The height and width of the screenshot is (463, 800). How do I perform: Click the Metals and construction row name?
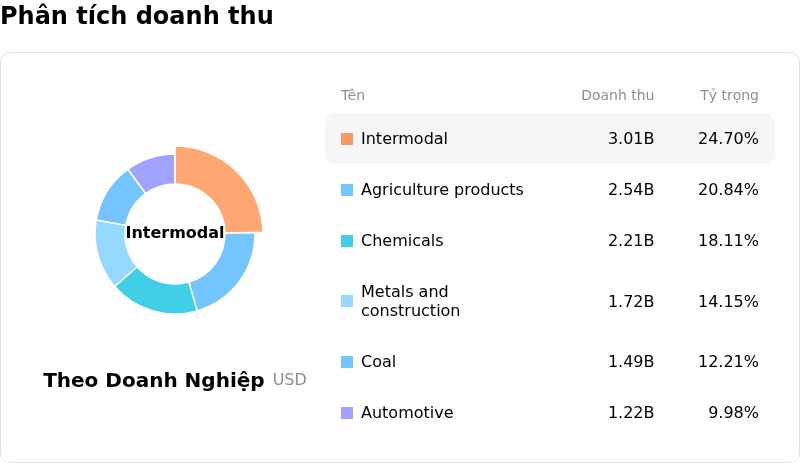(410, 301)
